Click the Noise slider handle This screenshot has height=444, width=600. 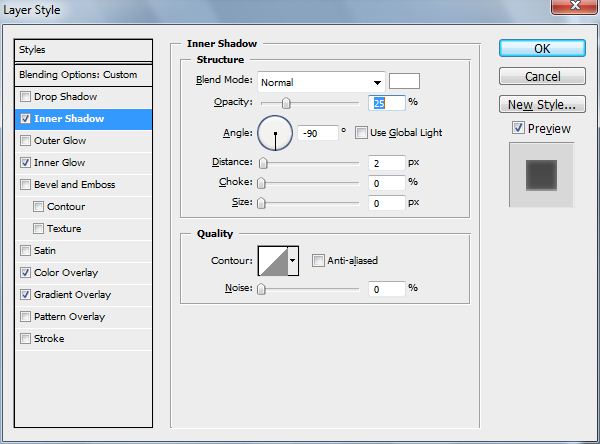click(261, 289)
